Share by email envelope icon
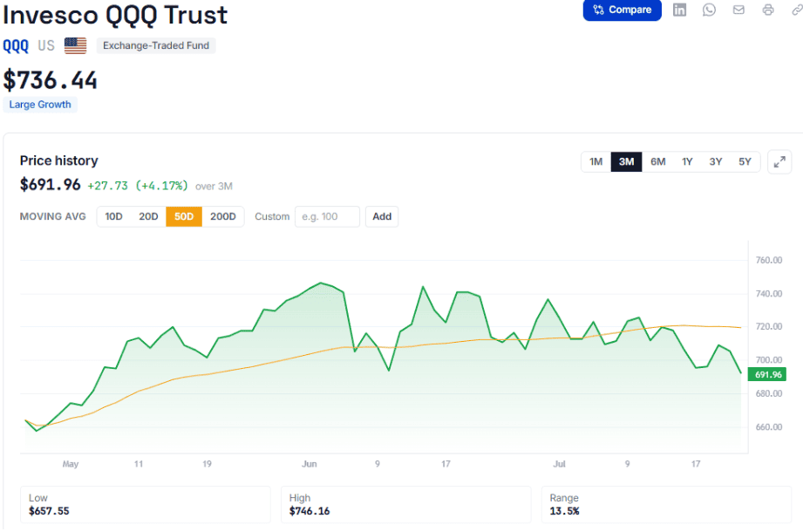This screenshot has height=532, width=803. [x=738, y=10]
